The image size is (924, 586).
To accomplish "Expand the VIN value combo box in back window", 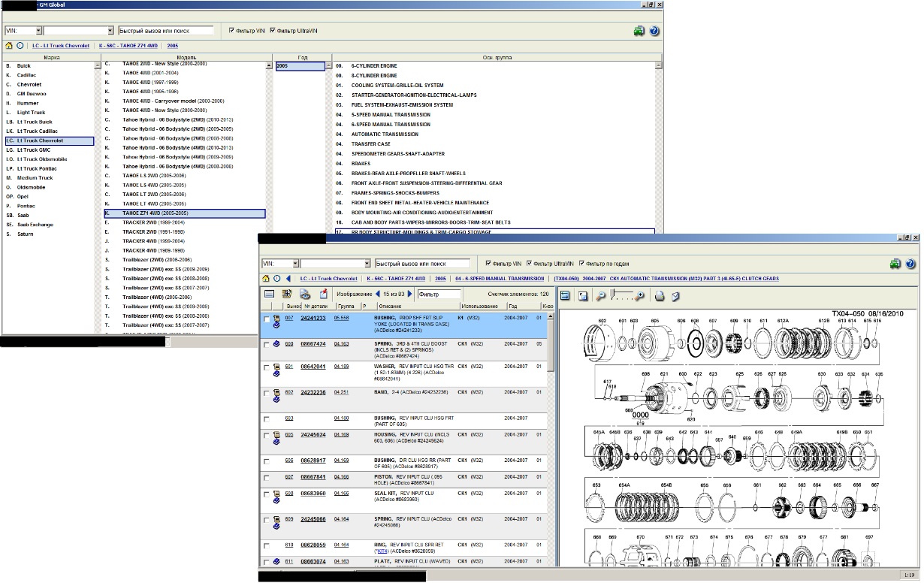I will click(x=110, y=31).
